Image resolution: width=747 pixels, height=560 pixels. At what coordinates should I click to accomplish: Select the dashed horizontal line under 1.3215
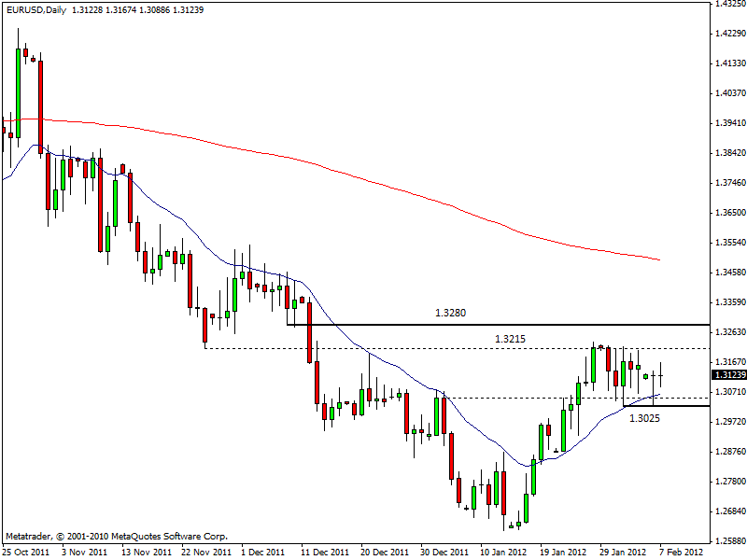point(420,348)
